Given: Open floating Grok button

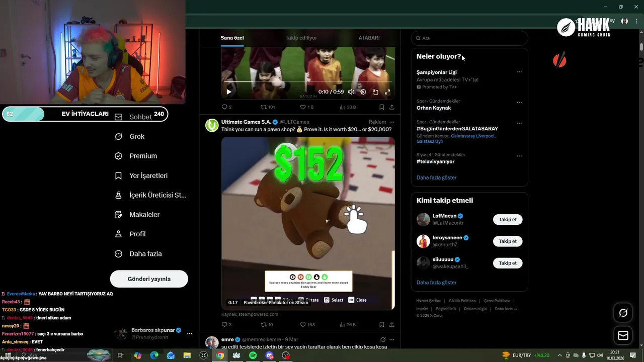Looking at the screenshot, I should pos(623,313).
